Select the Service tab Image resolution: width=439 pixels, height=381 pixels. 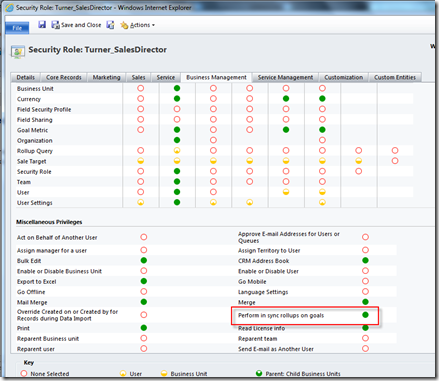166,77
